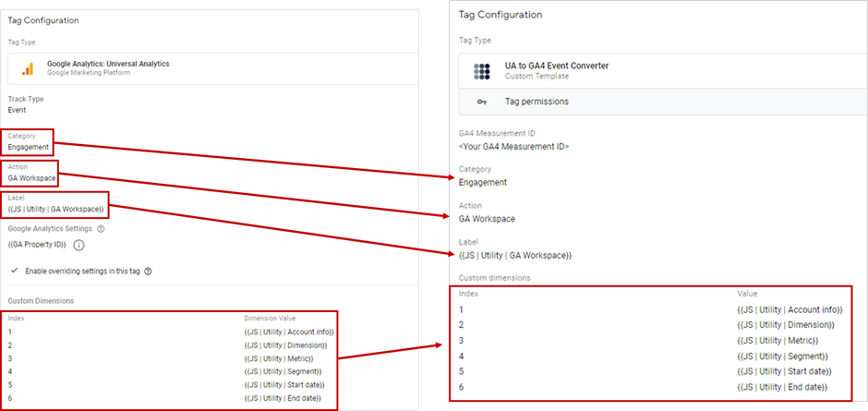This screenshot has width=868, height=411.
Task: Click the Google Analytics bar-chart icon
Action: tap(27, 68)
